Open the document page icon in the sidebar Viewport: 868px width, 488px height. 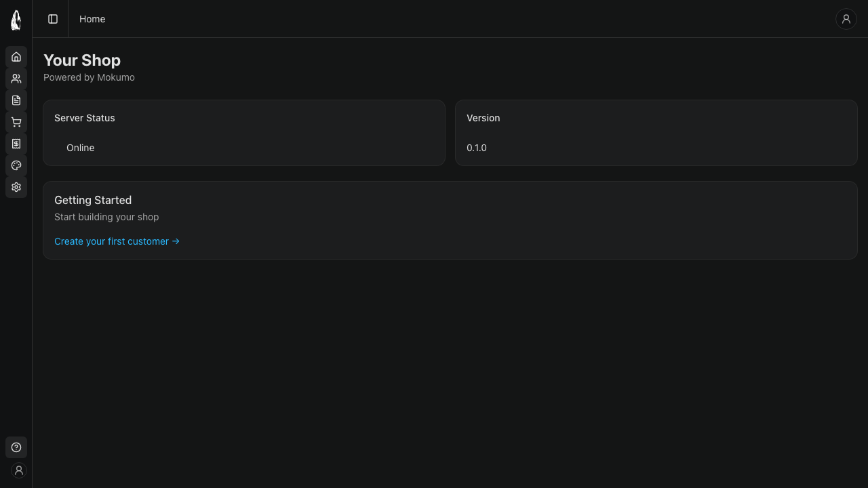[16, 100]
